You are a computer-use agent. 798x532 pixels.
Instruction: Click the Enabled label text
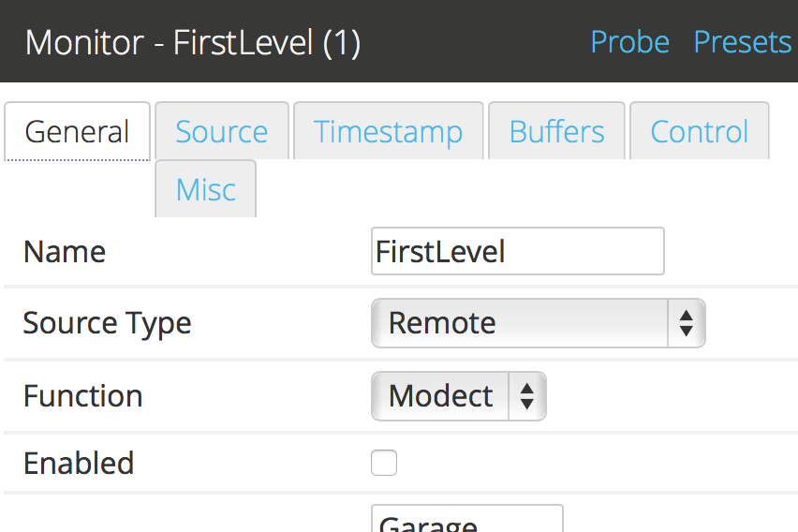click(79, 463)
